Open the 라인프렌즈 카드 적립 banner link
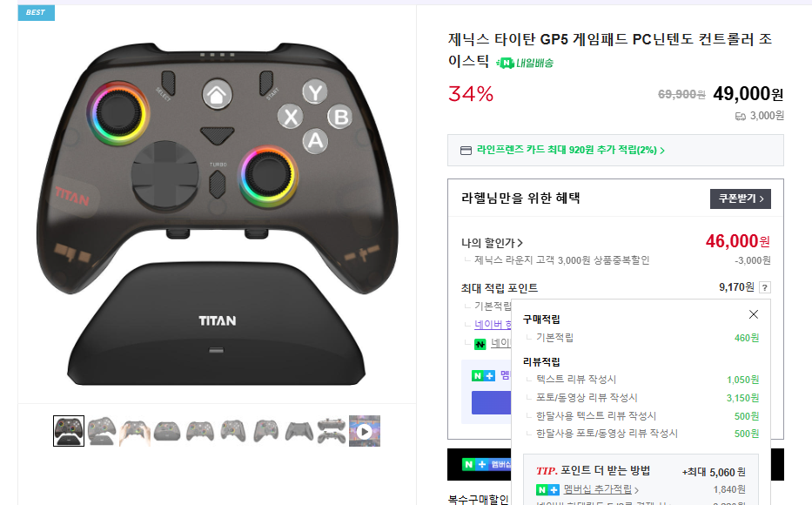Image resolution: width=812 pixels, height=505 pixels. (571, 151)
